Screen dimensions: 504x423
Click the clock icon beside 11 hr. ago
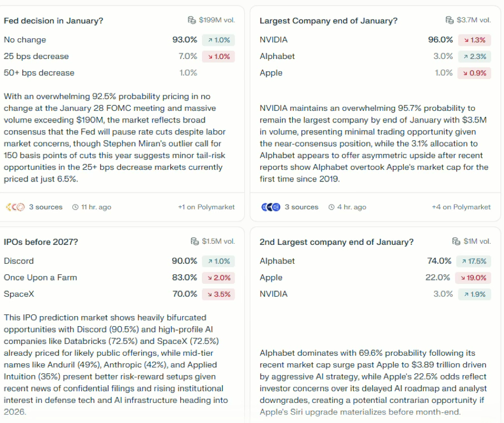click(x=76, y=207)
